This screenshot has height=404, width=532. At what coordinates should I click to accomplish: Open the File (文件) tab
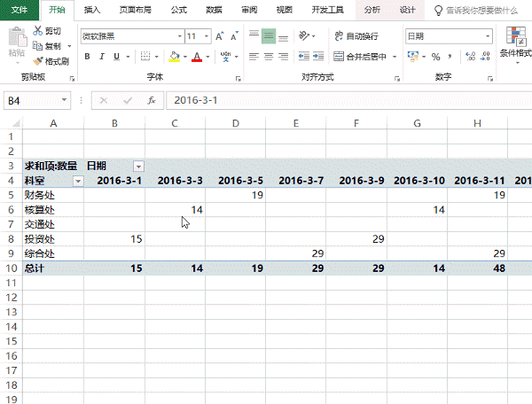tap(20, 10)
